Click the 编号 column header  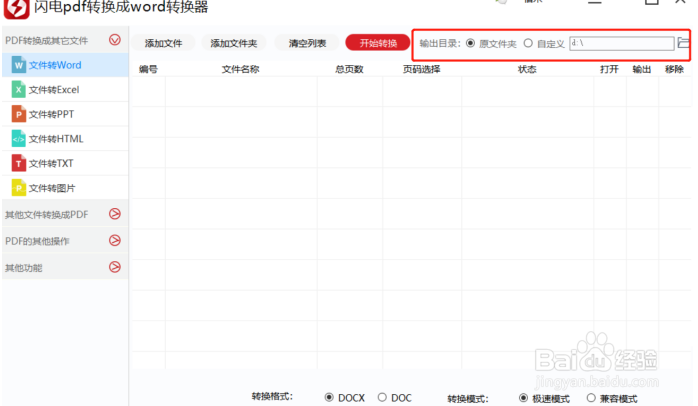coord(148,69)
